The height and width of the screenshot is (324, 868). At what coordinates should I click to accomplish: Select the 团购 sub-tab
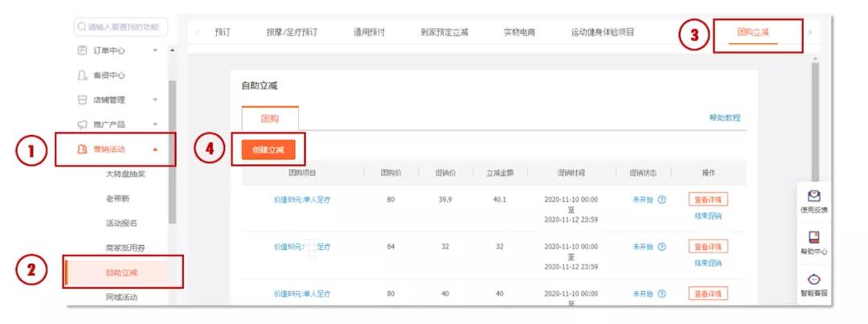[270, 118]
